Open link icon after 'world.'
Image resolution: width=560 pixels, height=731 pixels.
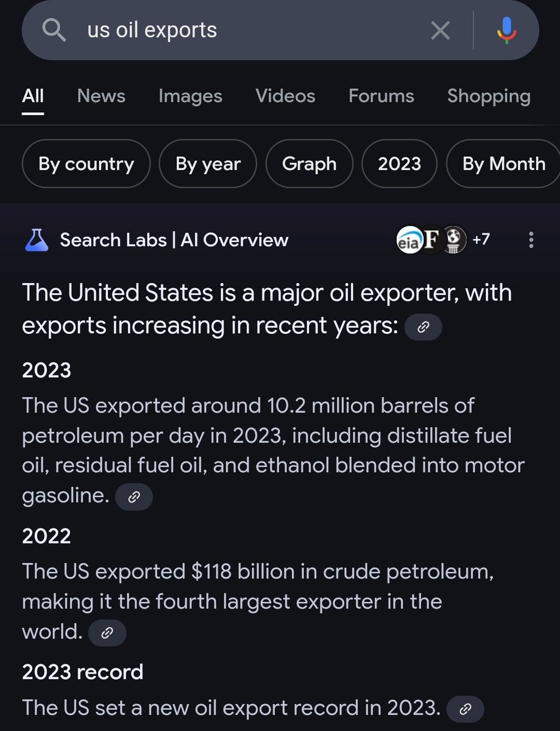(107, 633)
